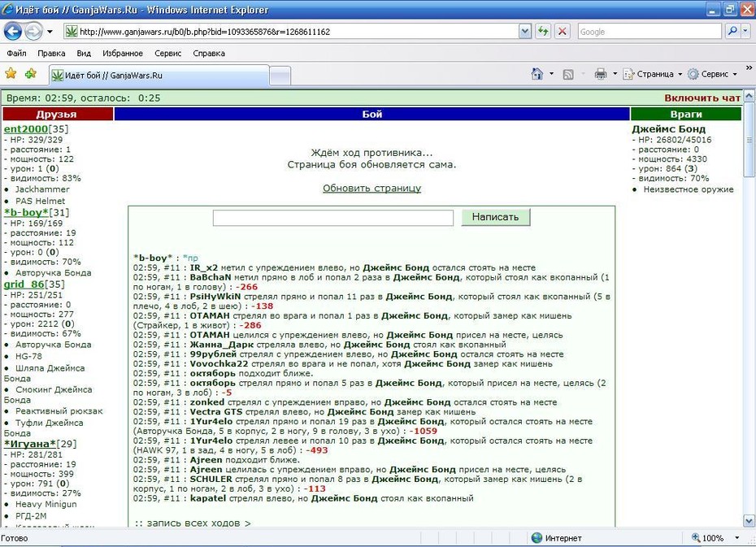This screenshot has height=547, width=756.
Task: Click the Враги column header
Action: click(685, 115)
